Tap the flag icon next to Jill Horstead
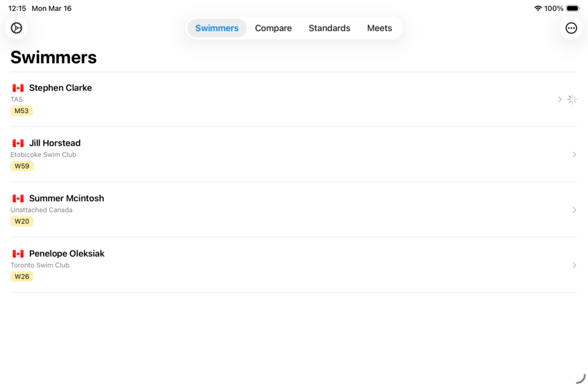Image resolution: width=588 pixels, height=386 pixels. [x=18, y=143]
